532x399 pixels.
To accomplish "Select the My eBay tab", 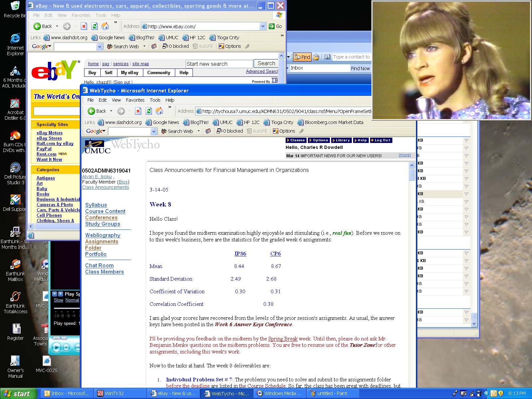I will (130, 73).
